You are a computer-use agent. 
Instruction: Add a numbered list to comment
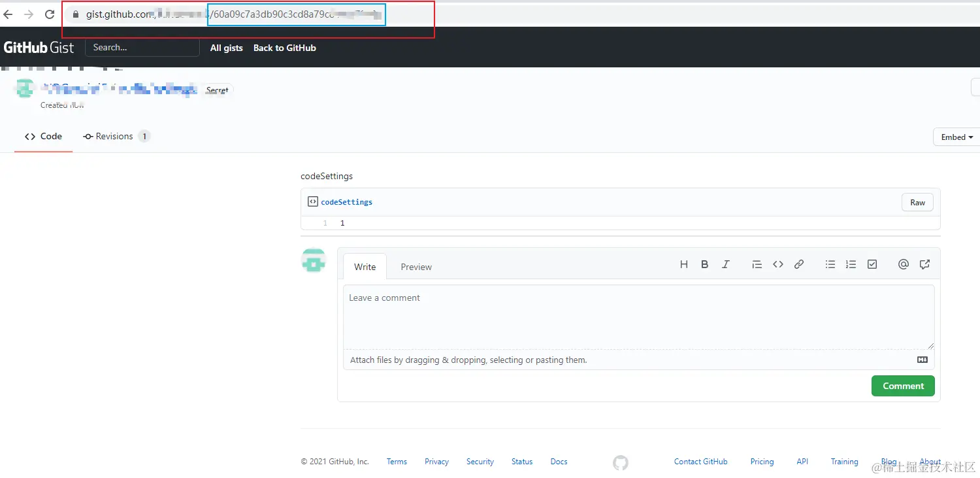coord(851,264)
